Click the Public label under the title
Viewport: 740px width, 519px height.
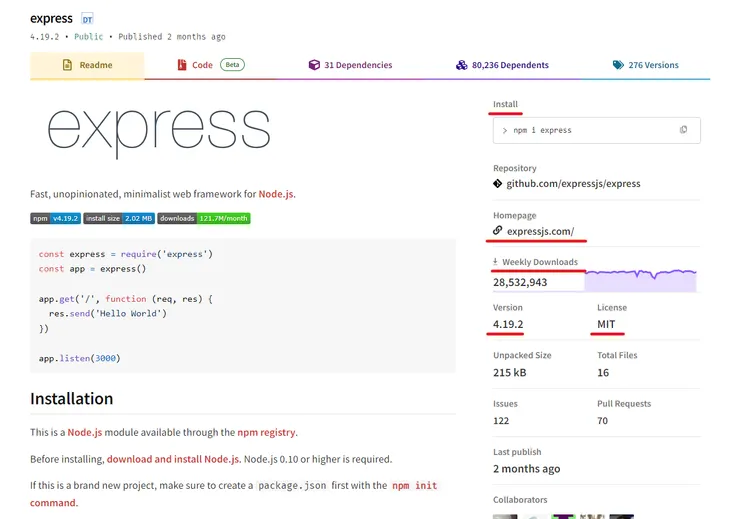point(88,36)
